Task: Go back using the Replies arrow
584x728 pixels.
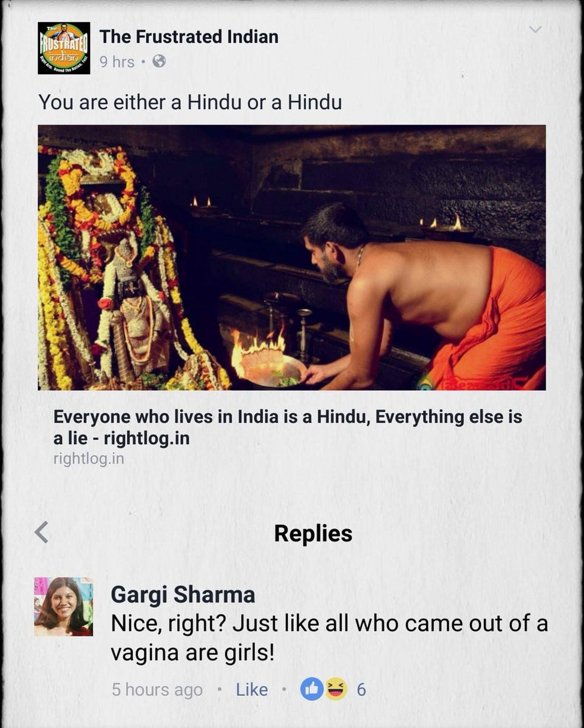Action: point(41,532)
